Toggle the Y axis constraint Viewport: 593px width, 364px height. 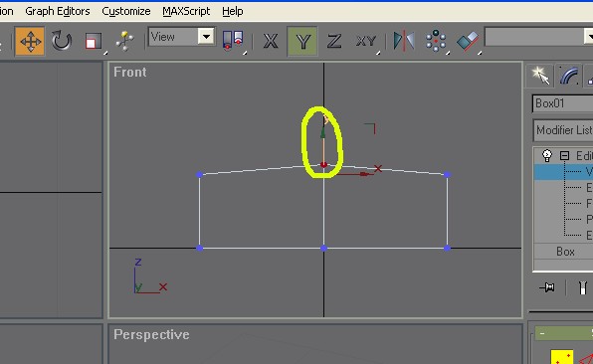coord(302,41)
